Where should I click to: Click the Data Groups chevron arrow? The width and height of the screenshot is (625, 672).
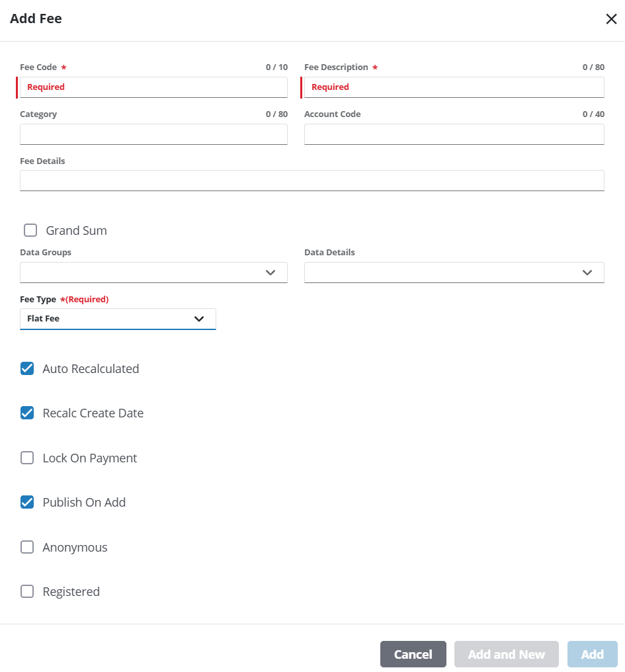[270, 273]
